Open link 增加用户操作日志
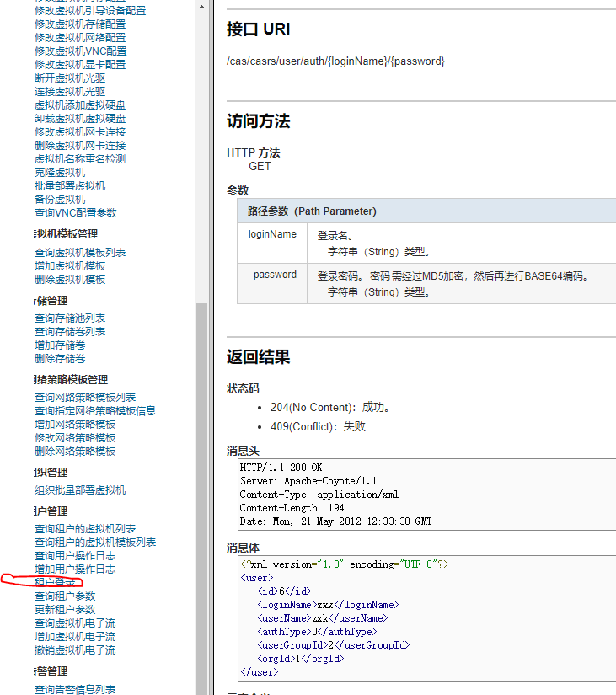This screenshot has width=616, height=695. pyautogui.click(x=75, y=569)
